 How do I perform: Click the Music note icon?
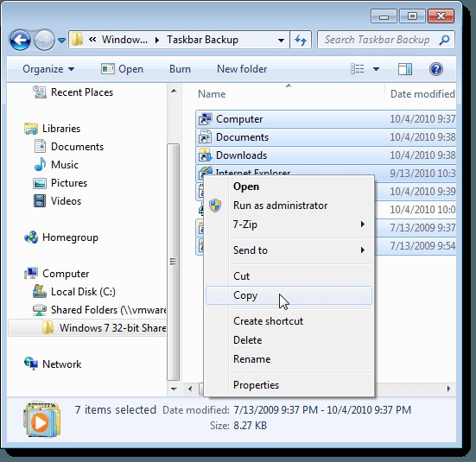click(40, 165)
